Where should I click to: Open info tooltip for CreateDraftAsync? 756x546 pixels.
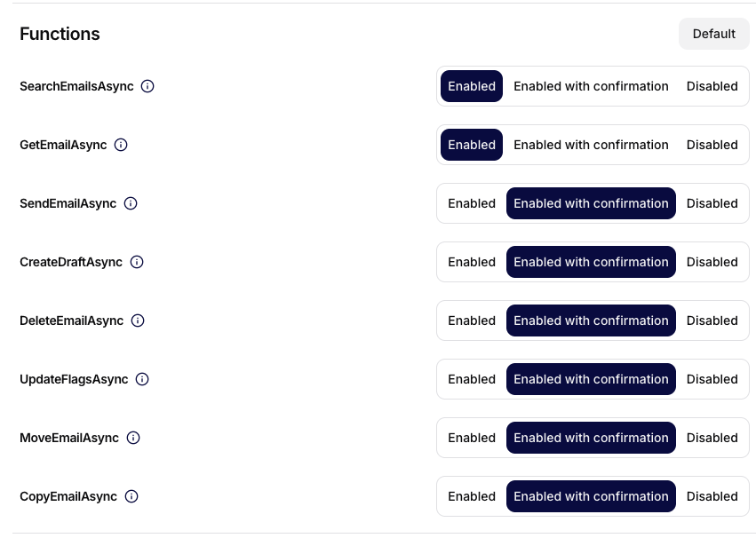pos(137,262)
